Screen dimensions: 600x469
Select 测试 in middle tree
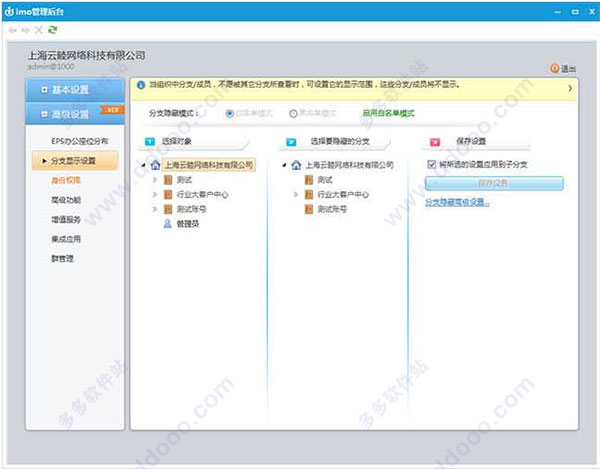point(325,180)
